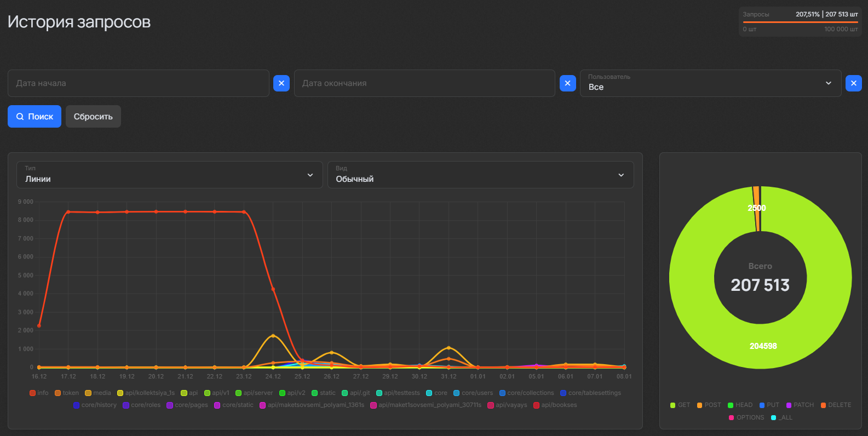
Task: Clear the start date with its X button
Action: [281, 83]
